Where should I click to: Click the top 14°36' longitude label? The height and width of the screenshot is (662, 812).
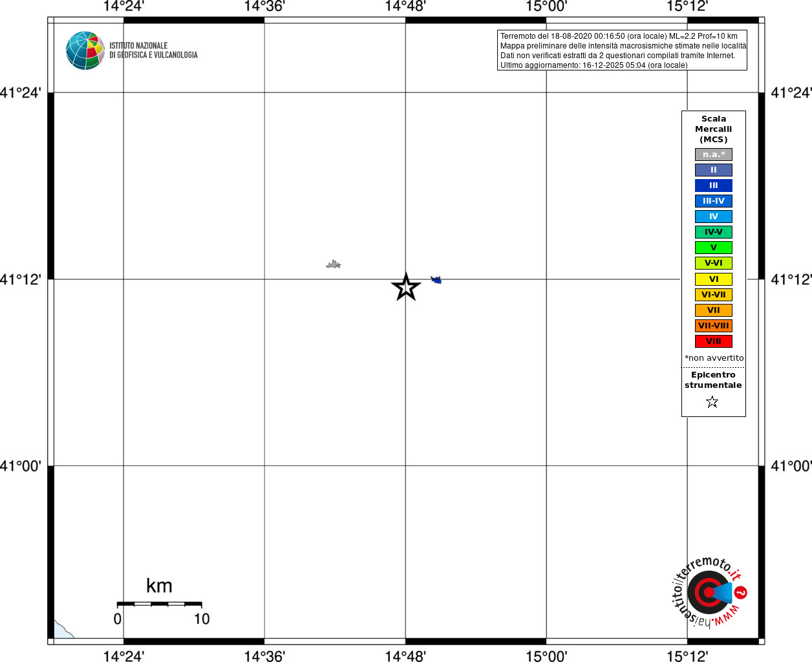pyautogui.click(x=264, y=6)
